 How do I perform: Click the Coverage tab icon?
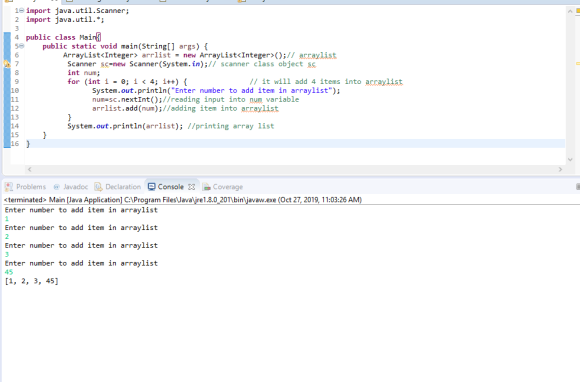click(206, 187)
